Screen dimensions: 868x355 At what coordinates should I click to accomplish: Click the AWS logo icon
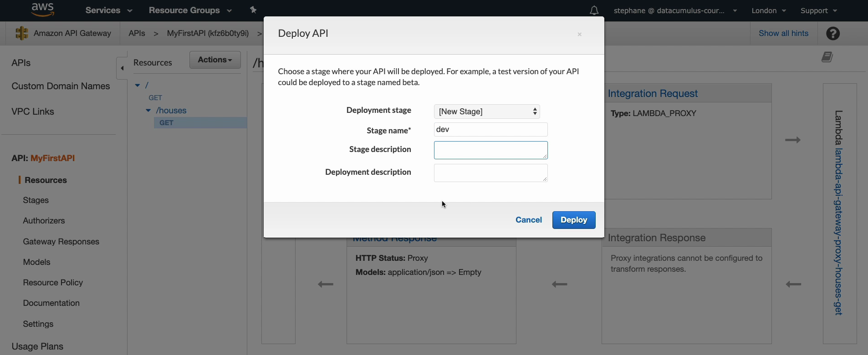tap(43, 10)
